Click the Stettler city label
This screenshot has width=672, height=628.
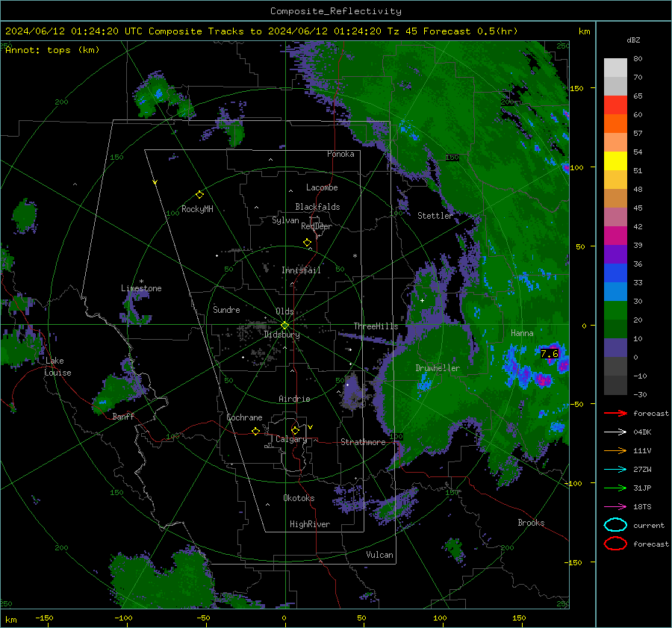click(435, 216)
